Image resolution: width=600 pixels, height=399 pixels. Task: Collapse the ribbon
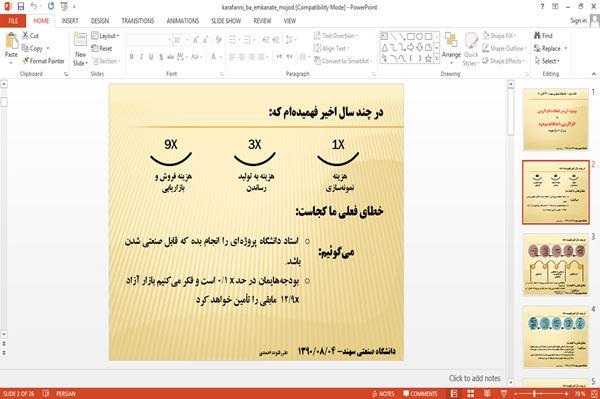pos(593,74)
